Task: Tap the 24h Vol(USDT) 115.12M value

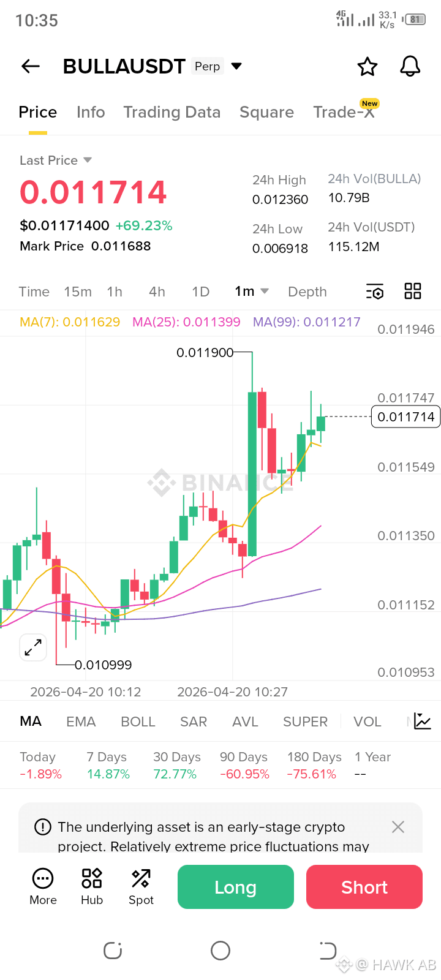Action: [353, 247]
